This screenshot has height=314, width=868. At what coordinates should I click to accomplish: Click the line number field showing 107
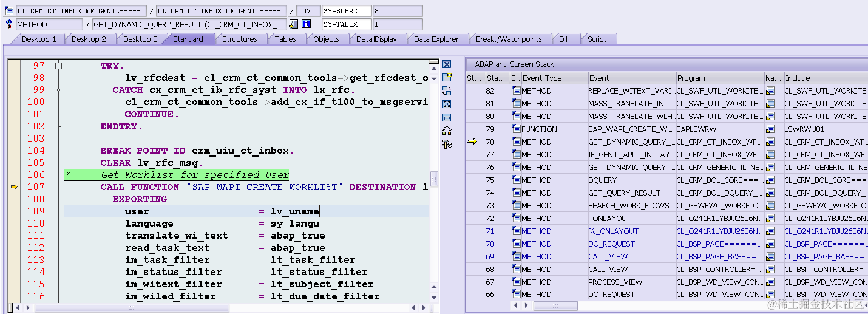click(x=308, y=11)
